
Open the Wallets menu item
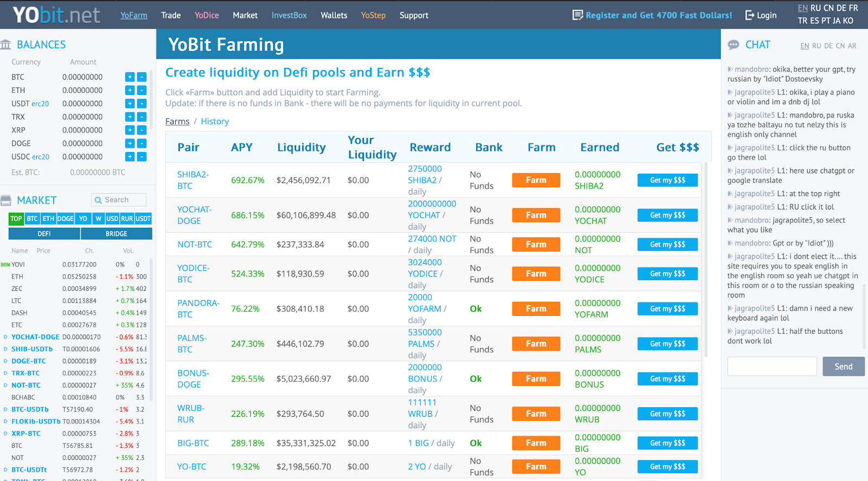pos(334,15)
